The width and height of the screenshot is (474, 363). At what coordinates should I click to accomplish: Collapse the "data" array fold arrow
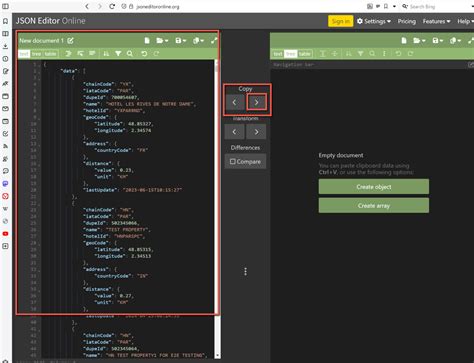tap(39, 71)
